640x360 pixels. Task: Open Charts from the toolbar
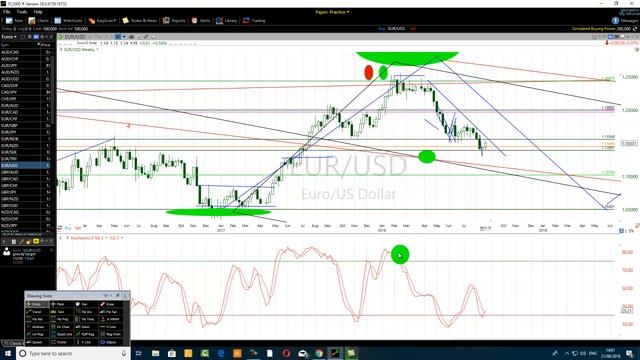tap(38, 20)
